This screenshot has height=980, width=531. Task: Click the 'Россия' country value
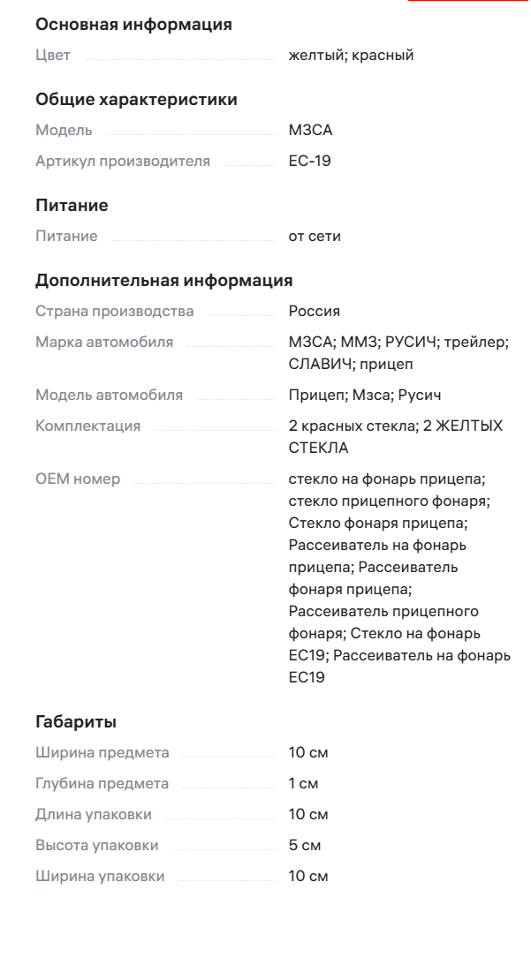click(314, 312)
